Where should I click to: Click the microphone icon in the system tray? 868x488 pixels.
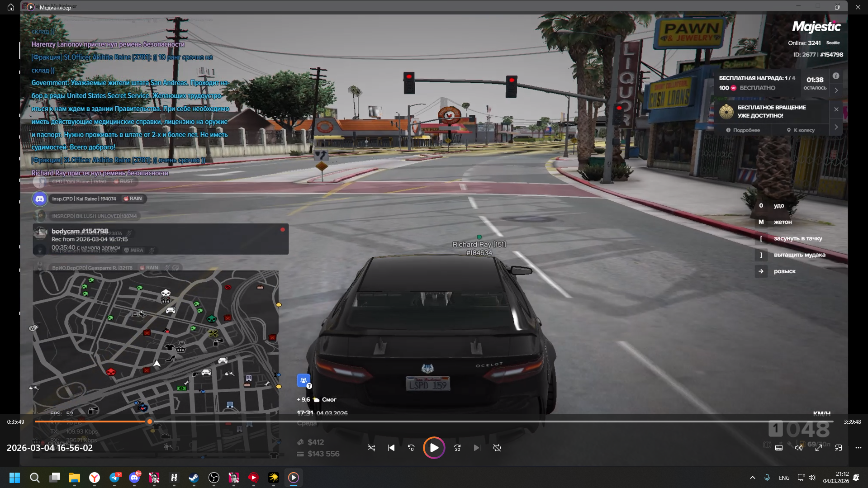pos(767,478)
